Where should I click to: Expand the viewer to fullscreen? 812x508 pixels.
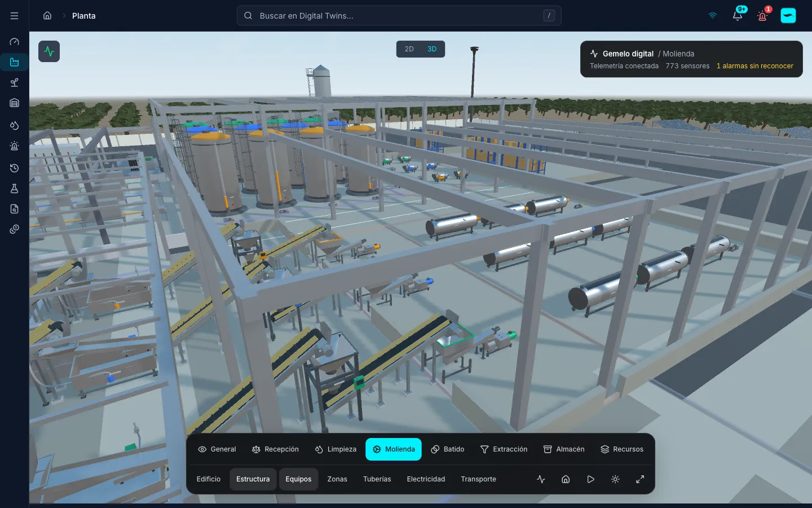(640, 479)
